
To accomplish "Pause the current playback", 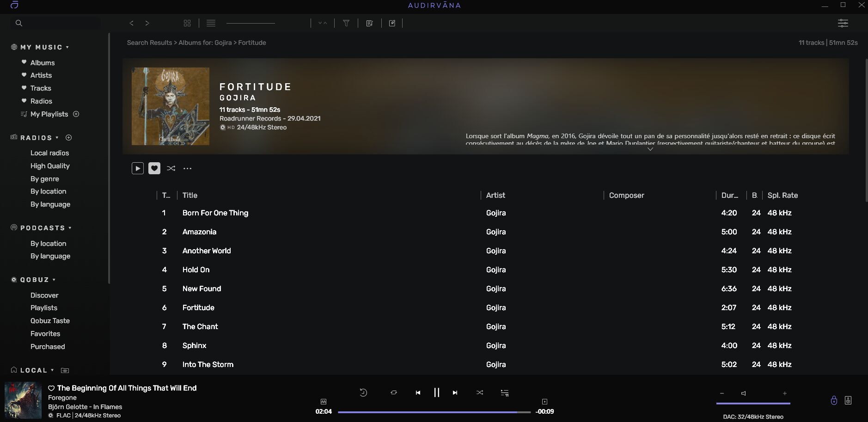I will (x=436, y=392).
